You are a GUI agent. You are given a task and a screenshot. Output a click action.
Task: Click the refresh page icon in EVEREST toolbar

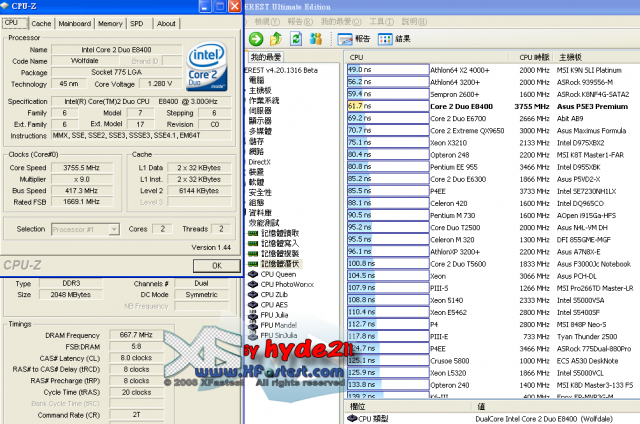tap(296, 39)
